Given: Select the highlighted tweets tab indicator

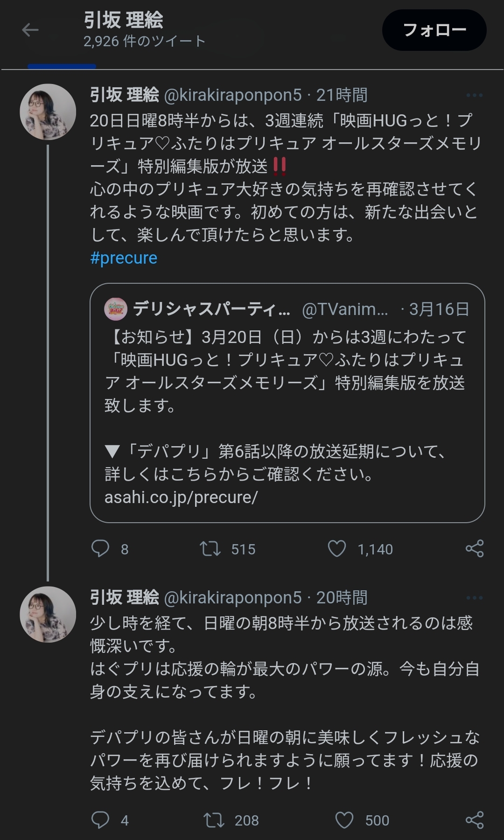Looking at the screenshot, I should point(62,67).
